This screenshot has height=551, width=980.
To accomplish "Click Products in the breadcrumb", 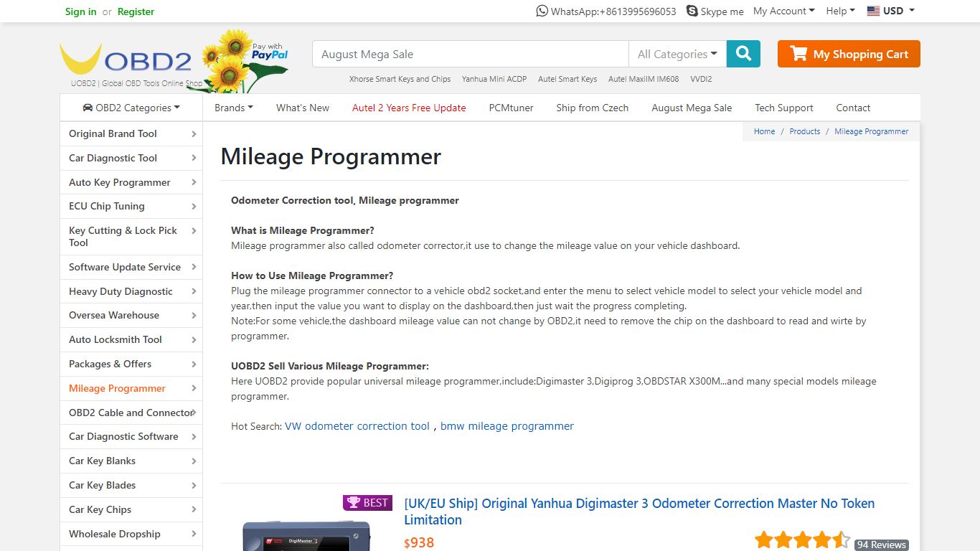I will click(x=804, y=131).
